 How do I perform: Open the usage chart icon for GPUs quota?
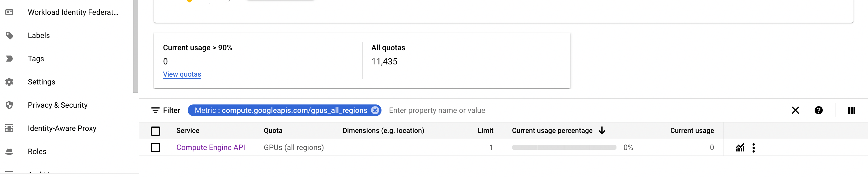(739, 148)
